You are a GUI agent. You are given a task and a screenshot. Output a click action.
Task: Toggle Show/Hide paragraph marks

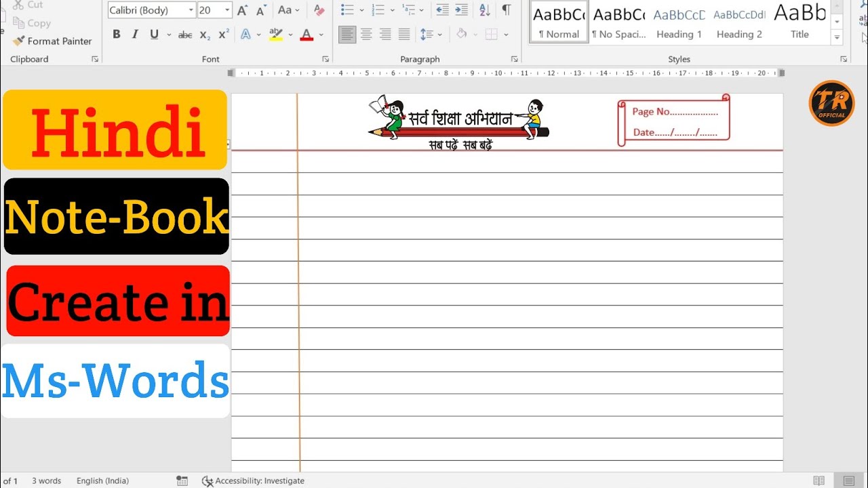[506, 10]
